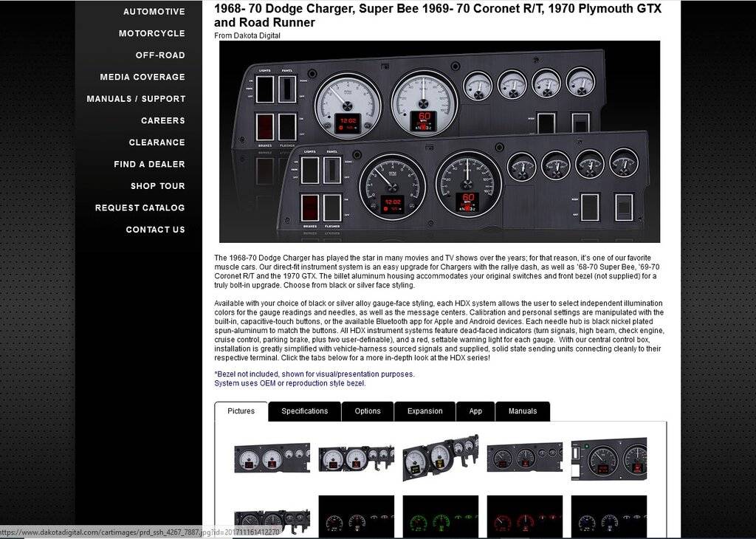Open the Shop Tour page
Viewport: 756px width, 539px height.
coord(157,186)
